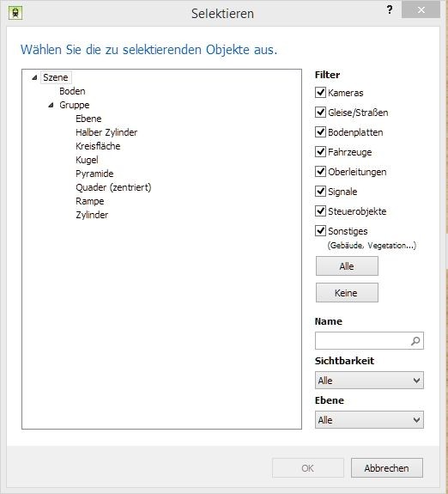Pick Quader (zentriert) from the tree
This screenshot has width=448, height=494.
113,187
